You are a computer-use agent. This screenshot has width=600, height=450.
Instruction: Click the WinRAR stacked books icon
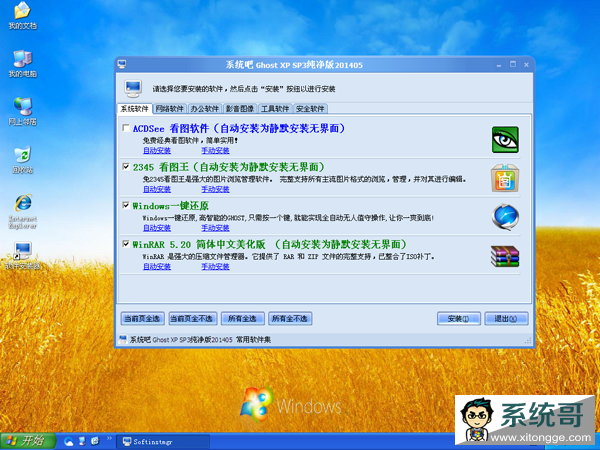[x=505, y=256]
